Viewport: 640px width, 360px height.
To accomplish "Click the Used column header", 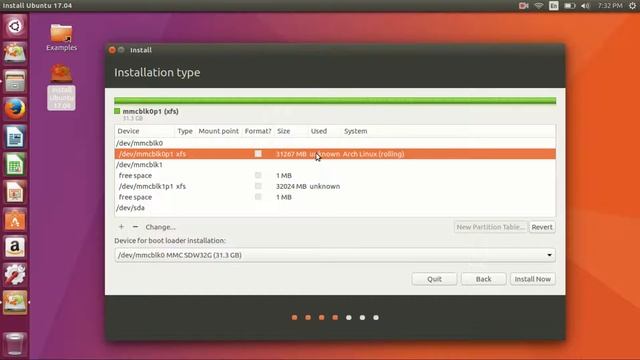I will coord(319,131).
